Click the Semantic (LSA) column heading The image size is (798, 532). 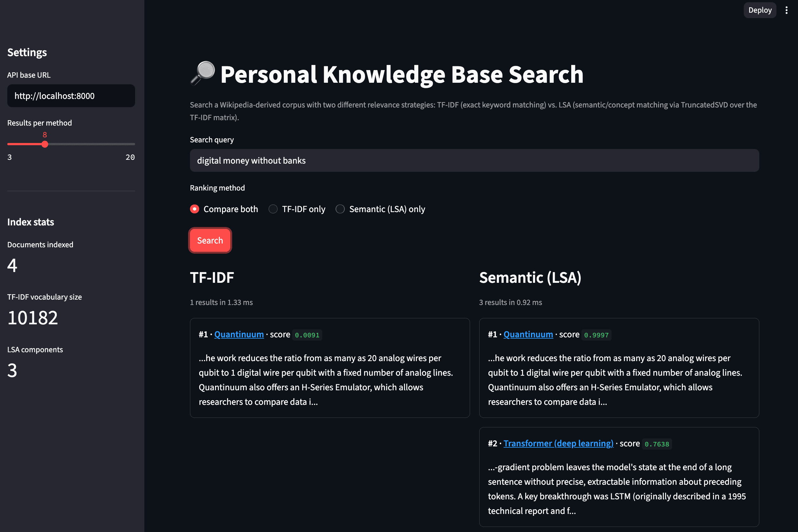point(530,277)
